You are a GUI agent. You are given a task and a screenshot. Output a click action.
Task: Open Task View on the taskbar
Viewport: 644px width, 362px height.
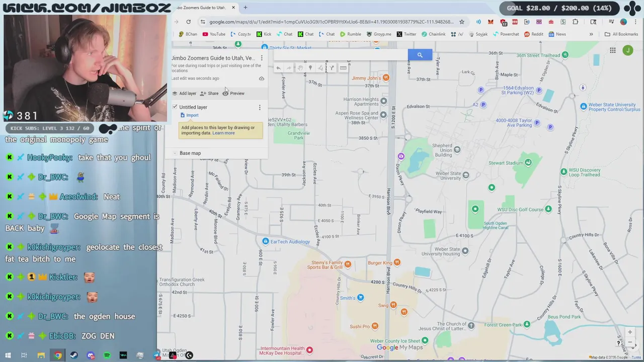click(x=24, y=355)
